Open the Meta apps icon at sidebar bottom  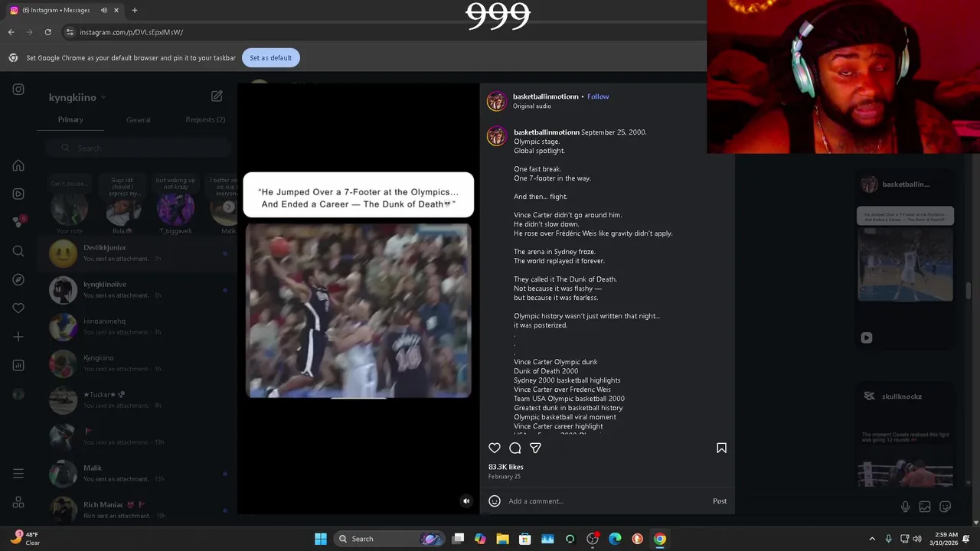pyautogui.click(x=18, y=503)
